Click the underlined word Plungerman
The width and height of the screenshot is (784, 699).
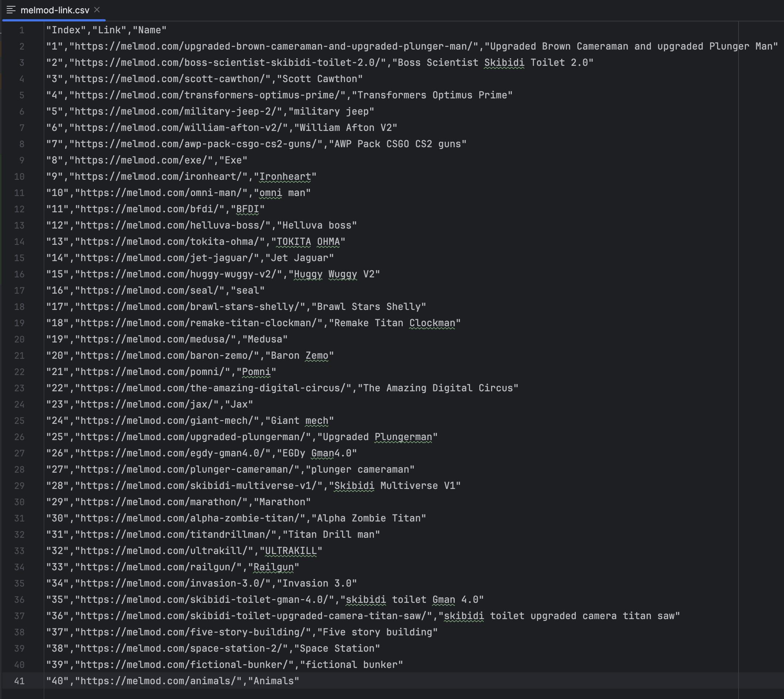403,437
